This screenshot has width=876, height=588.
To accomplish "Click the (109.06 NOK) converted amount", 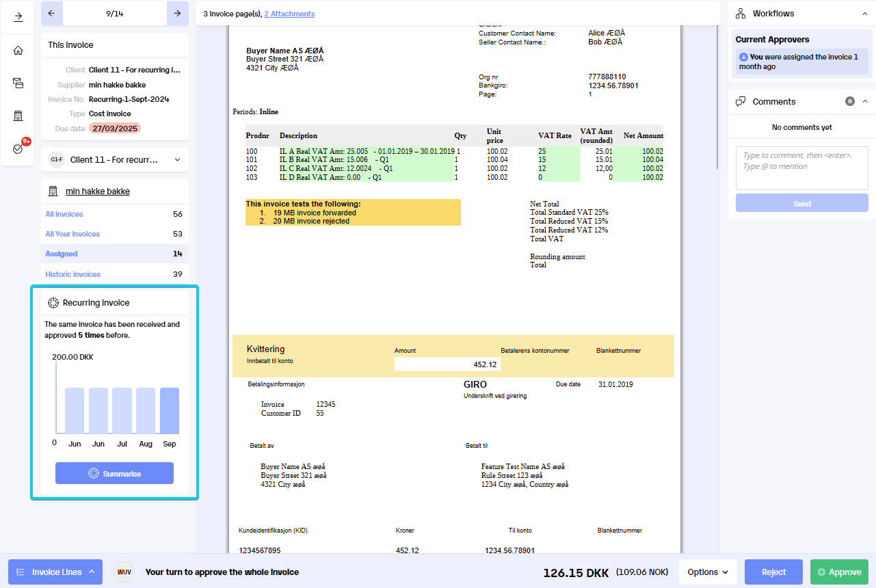I will [643, 572].
